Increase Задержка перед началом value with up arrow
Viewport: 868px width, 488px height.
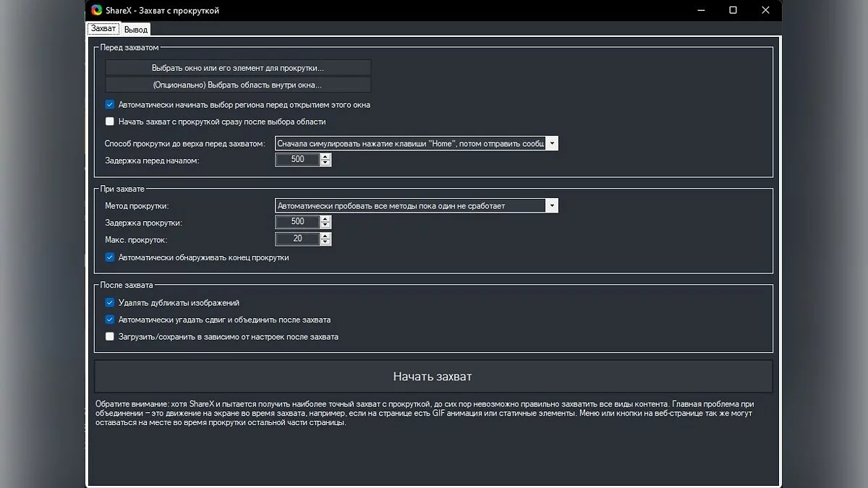tap(325, 157)
